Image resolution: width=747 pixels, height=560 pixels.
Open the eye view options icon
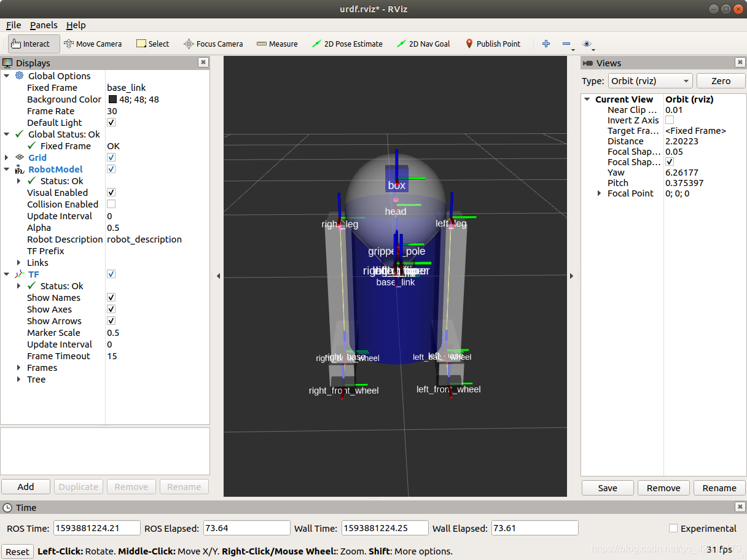587,44
